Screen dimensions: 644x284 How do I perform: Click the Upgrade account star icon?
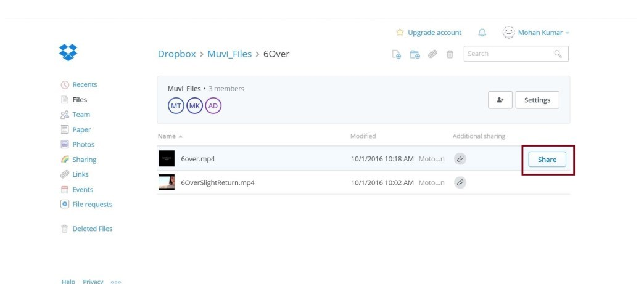click(x=400, y=33)
